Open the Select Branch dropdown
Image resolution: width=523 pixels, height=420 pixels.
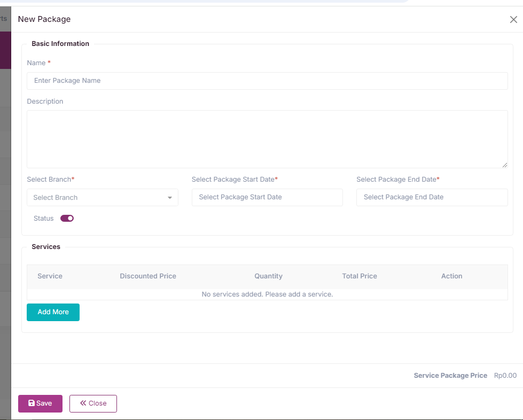pos(103,198)
